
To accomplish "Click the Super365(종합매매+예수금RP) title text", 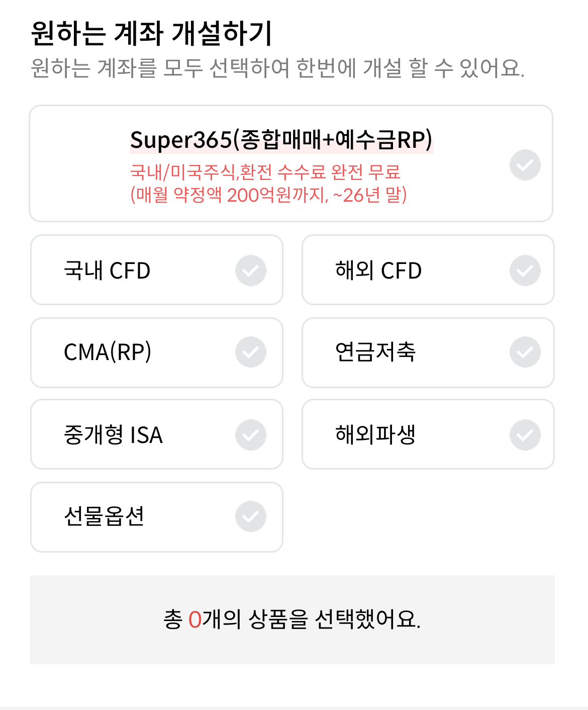I will point(281,140).
